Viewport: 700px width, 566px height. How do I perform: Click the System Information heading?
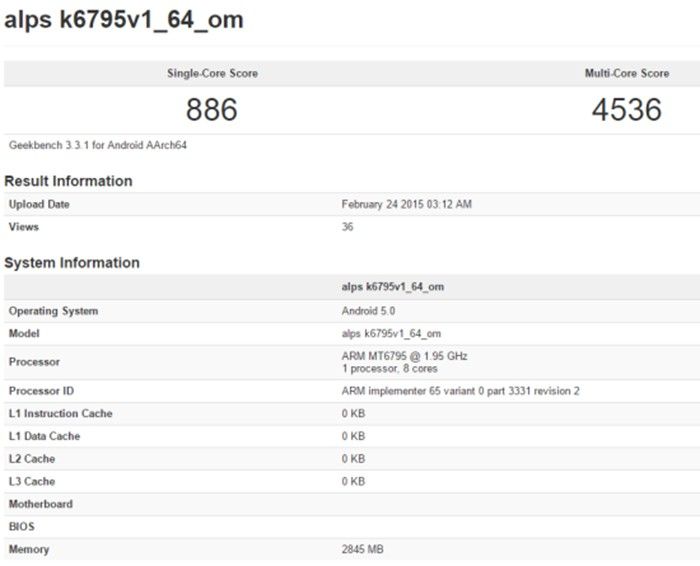click(x=72, y=262)
